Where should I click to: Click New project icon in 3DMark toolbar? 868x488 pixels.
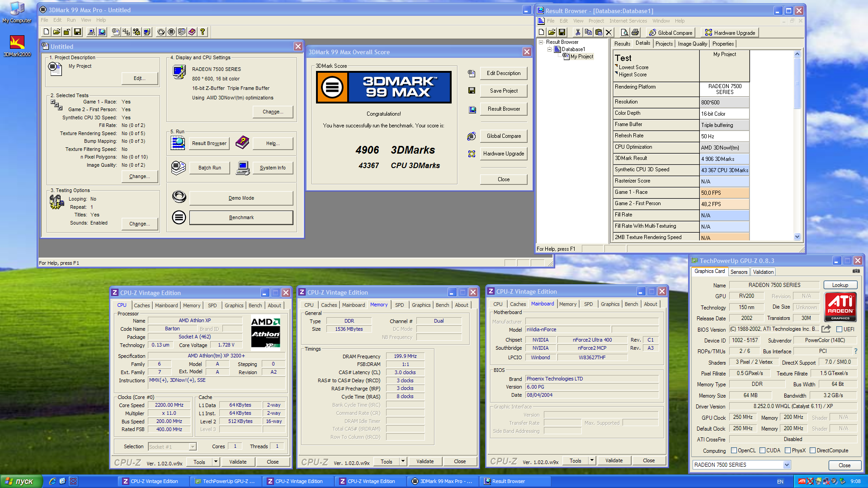point(46,32)
